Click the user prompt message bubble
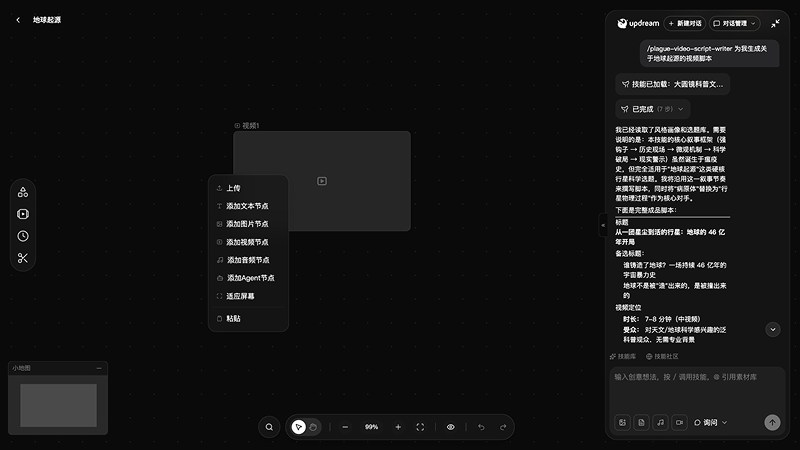The height and width of the screenshot is (450, 800). point(709,54)
